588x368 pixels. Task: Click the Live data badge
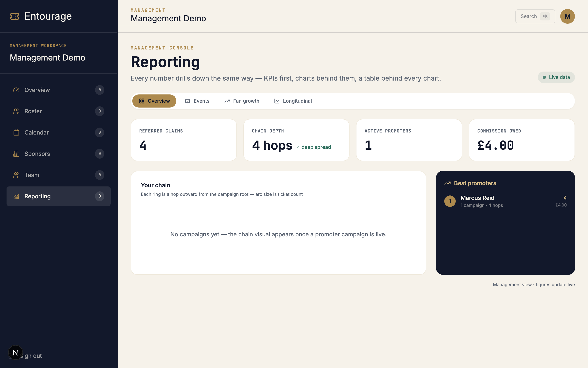coord(556,77)
